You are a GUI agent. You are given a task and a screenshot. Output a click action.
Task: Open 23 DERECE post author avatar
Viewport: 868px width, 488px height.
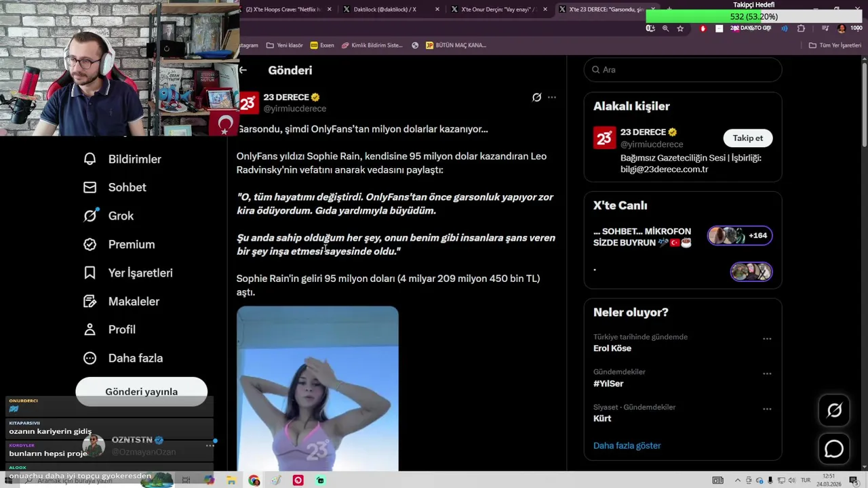[248, 102]
